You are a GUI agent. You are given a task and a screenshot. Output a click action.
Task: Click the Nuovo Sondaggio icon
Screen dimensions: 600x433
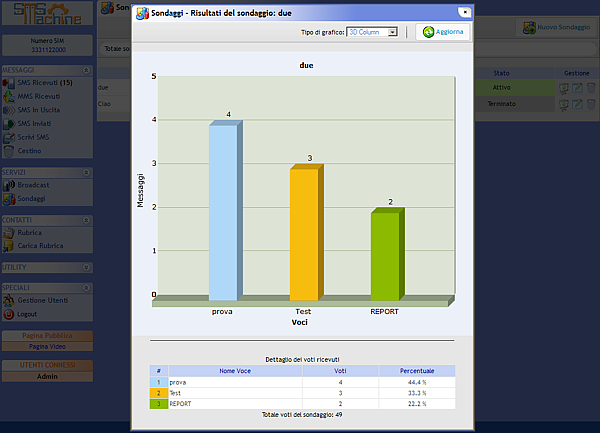(x=529, y=28)
